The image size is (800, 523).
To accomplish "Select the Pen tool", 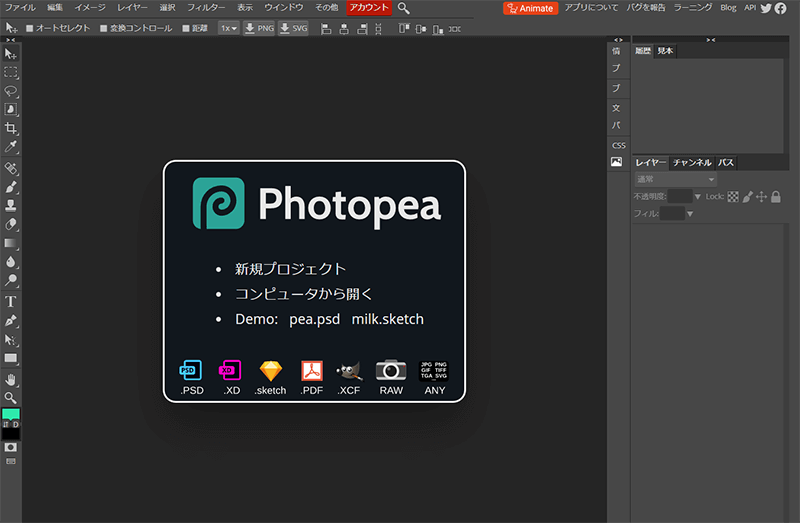I will 11,320.
